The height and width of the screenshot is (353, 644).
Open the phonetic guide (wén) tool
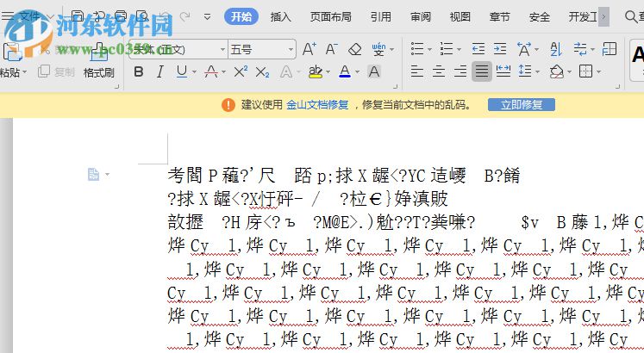[378, 49]
